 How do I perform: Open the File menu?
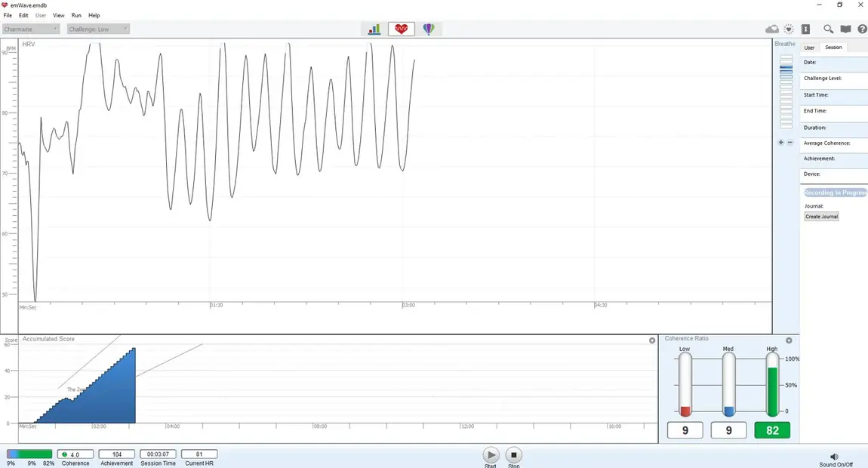[8, 15]
